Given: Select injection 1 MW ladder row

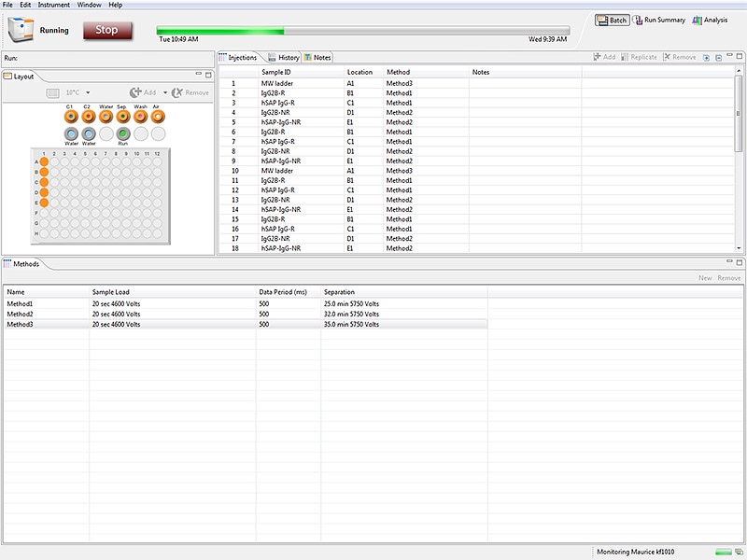Looking at the screenshot, I should coord(476,83).
